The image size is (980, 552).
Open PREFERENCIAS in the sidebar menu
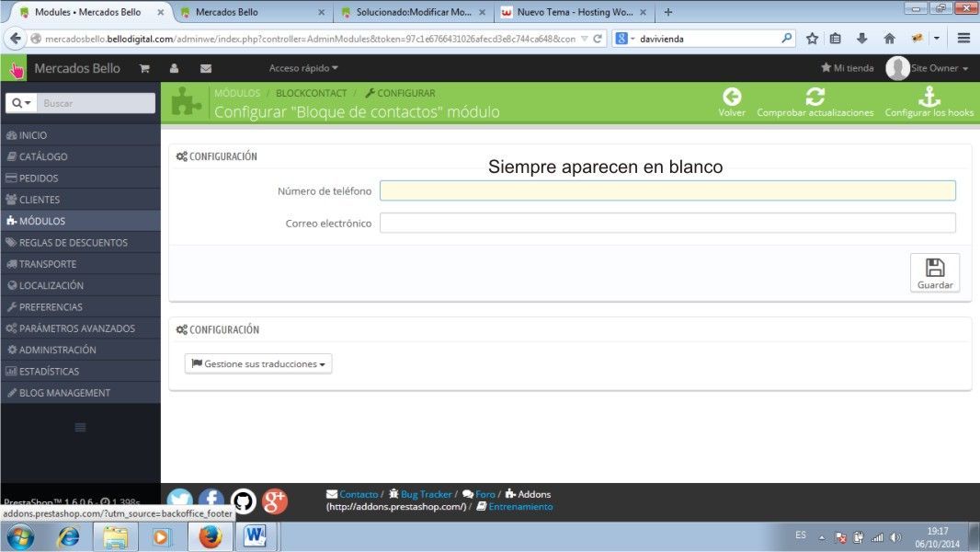(80, 307)
